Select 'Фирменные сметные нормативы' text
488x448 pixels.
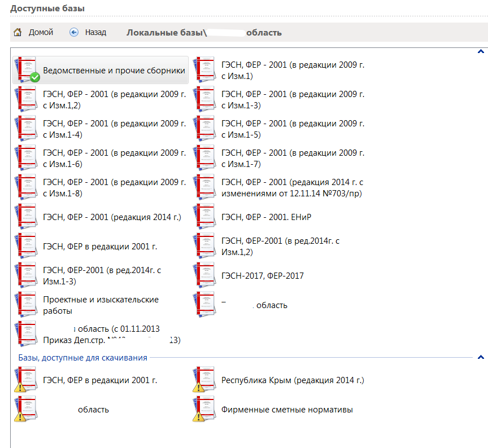point(287,410)
